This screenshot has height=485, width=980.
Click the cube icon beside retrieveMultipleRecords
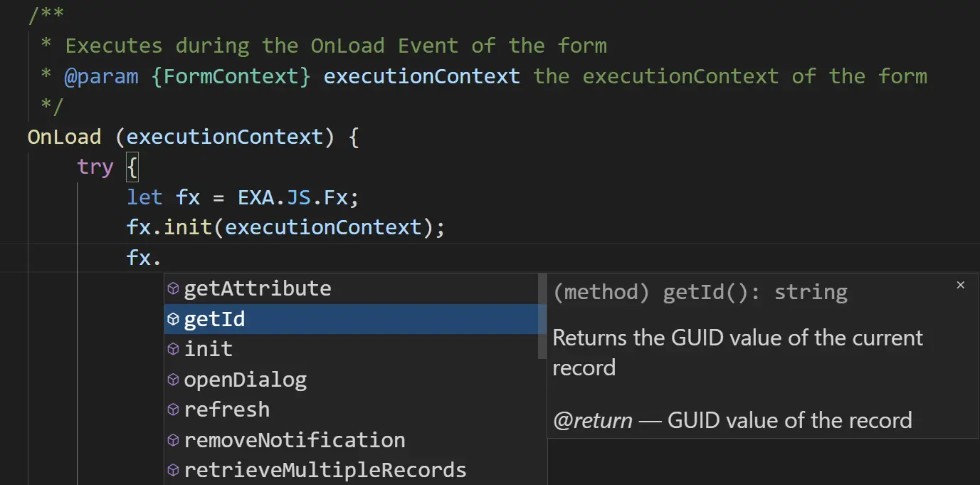(173, 470)
